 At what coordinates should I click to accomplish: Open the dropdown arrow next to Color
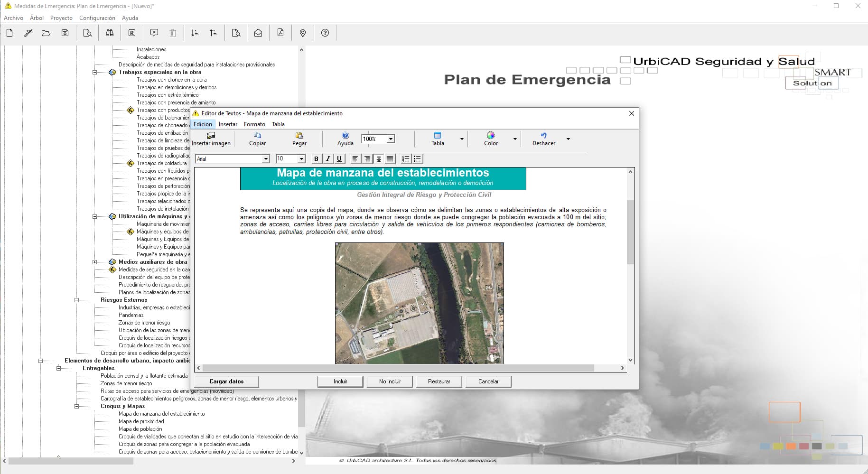[x=515, y=139]
